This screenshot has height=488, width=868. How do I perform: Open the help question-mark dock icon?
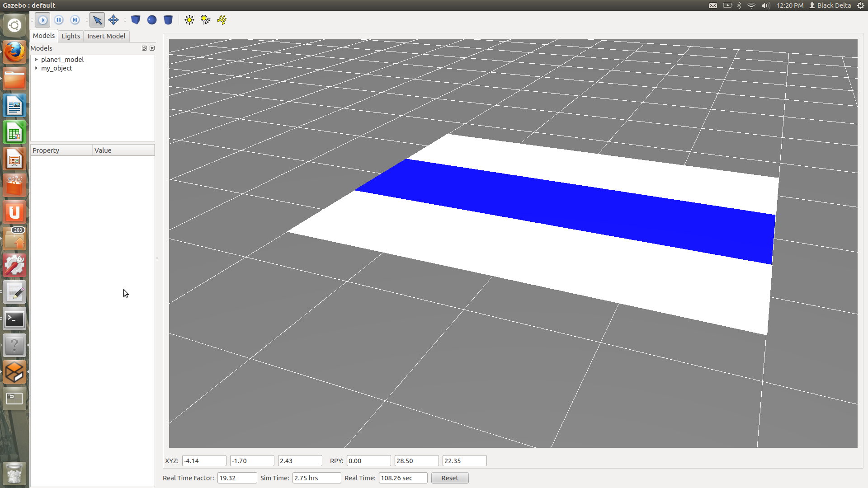click(14, 346)
